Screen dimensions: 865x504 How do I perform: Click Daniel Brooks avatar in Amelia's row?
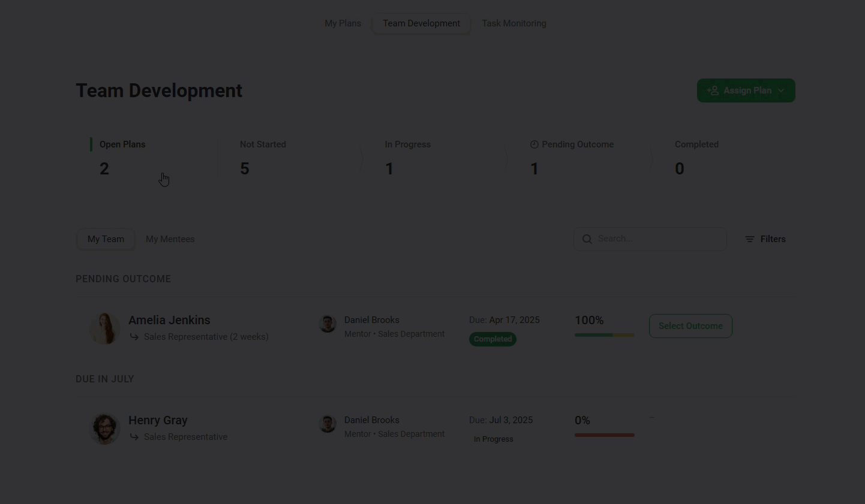328,324
